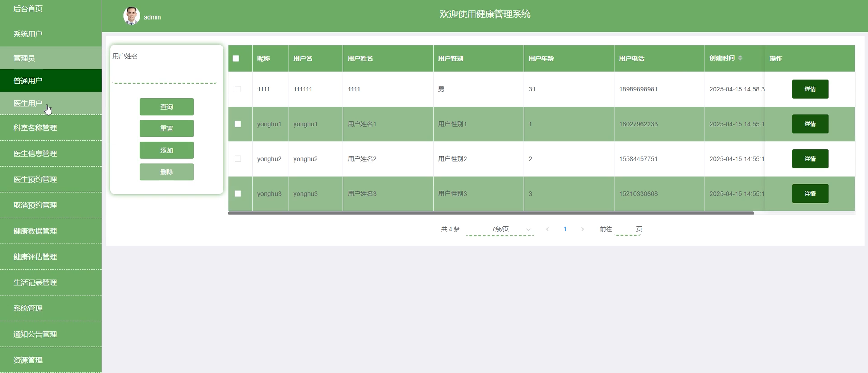The height and width of the screenshot is (373, 868).
Task: Click the table's horizontal scrollbar
Action: (x=491, y=213)
